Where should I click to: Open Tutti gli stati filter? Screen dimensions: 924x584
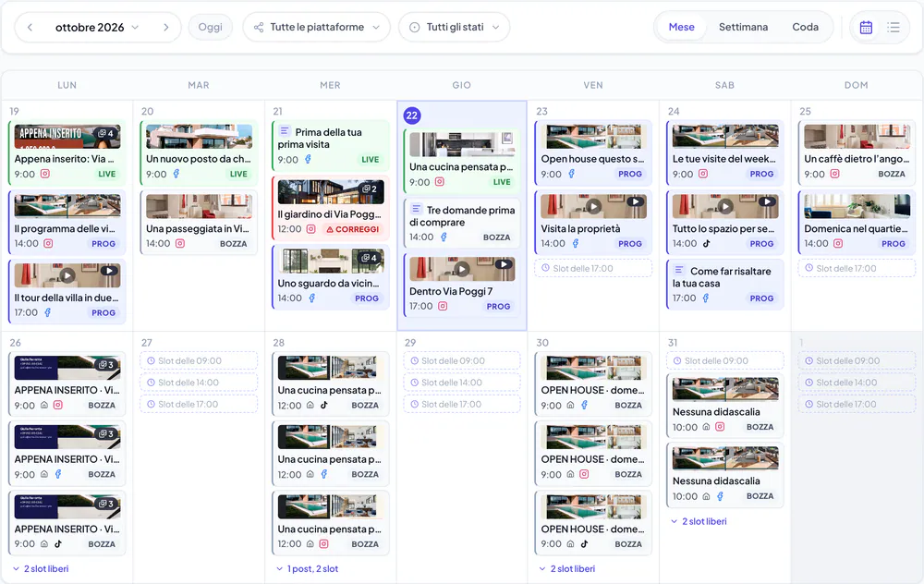455,27
